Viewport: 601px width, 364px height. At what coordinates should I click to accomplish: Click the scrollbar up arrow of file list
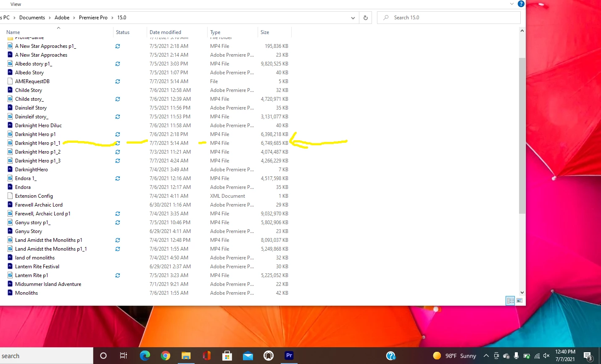pyautogui.click(x=522, y=31)
